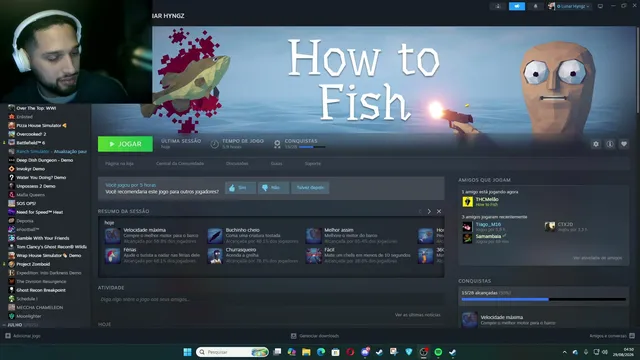Open Velocidade máxima achievement icon in session summary
The height and width of the screenshot is (360, 640).
(112, 236)
